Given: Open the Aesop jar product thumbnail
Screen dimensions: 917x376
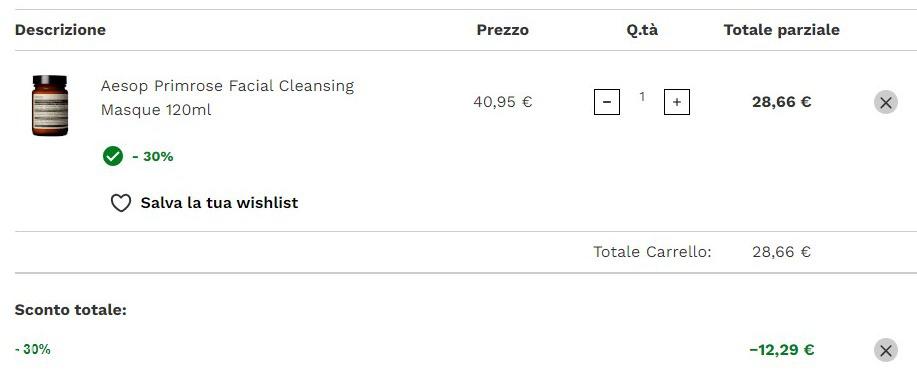Looking at the screenshot, I should (x=50, y=106).
